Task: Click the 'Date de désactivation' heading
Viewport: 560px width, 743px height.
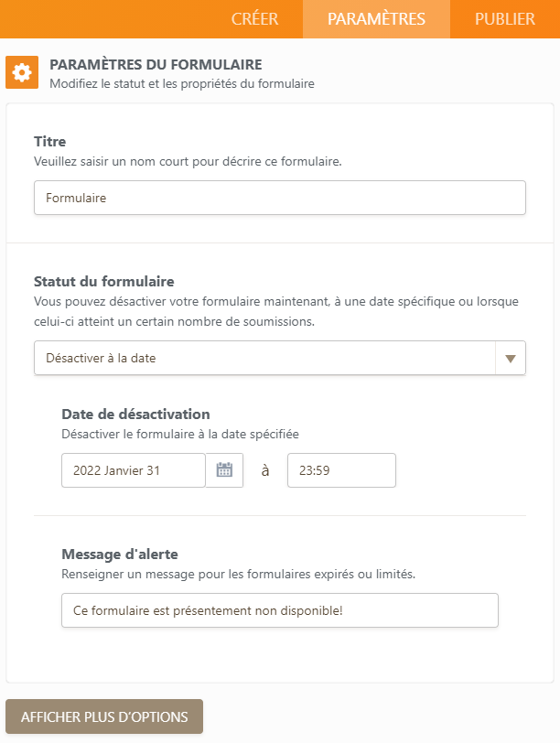Action: [135, 415]
